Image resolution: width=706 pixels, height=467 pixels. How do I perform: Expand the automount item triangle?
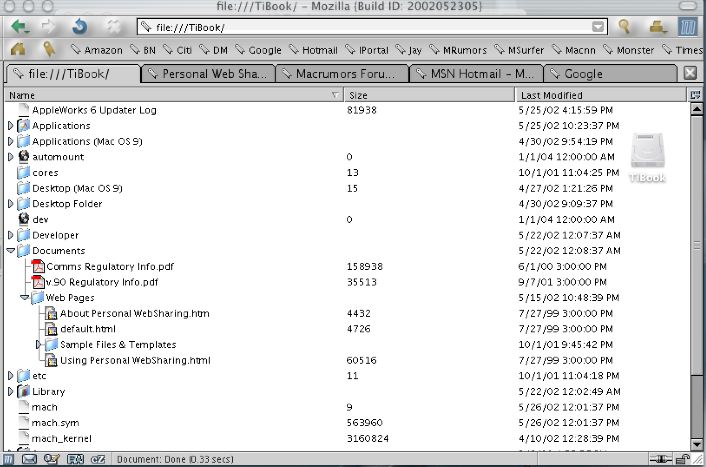(11, 157)
